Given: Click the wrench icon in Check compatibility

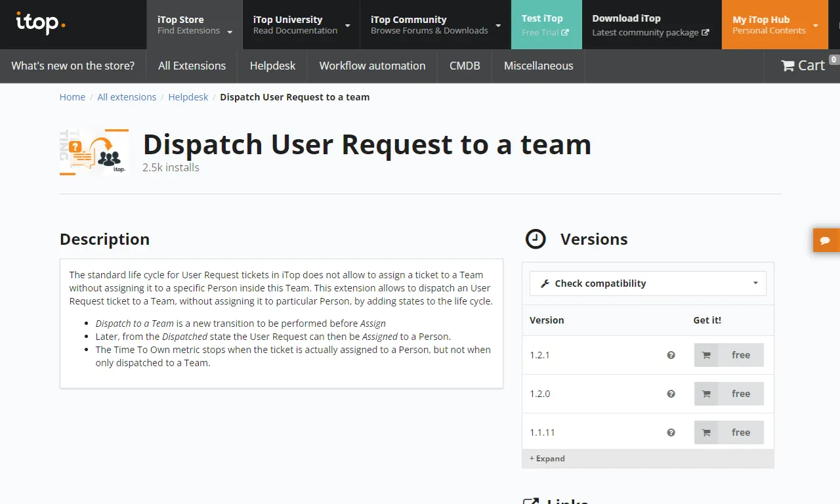Looking at the screenshot, I should [x=545, y=283].
